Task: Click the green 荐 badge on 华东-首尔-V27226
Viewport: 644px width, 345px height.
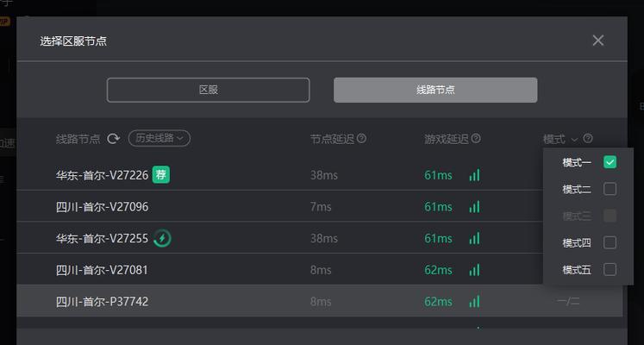Action: 161,175
